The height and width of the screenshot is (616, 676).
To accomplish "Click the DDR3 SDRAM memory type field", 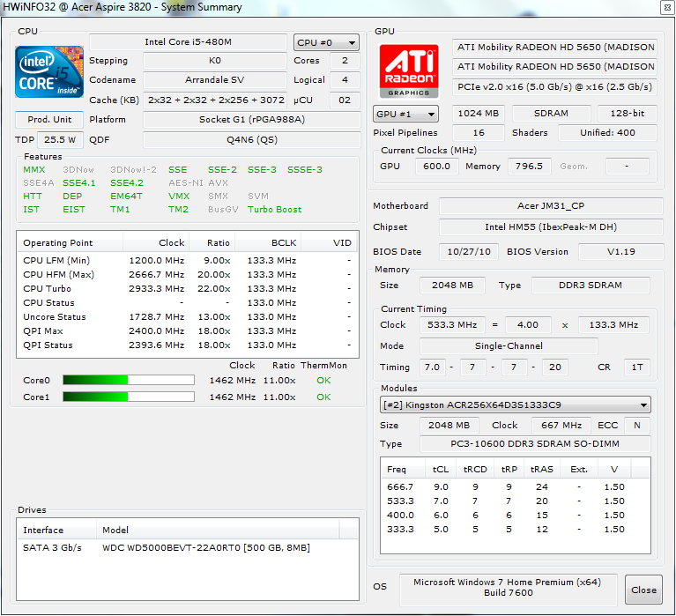I will [591, 286].
